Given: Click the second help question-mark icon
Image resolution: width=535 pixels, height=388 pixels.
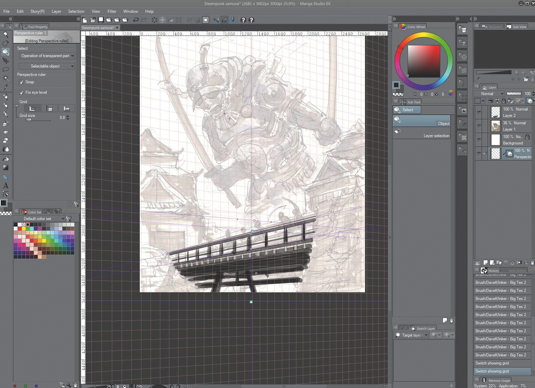Looking at the screenshot, I should (251, 20).
